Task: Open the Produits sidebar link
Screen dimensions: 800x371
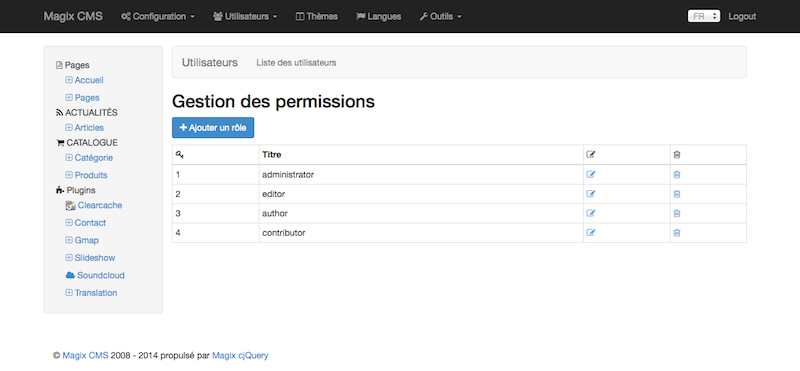Action: [91, 175]
